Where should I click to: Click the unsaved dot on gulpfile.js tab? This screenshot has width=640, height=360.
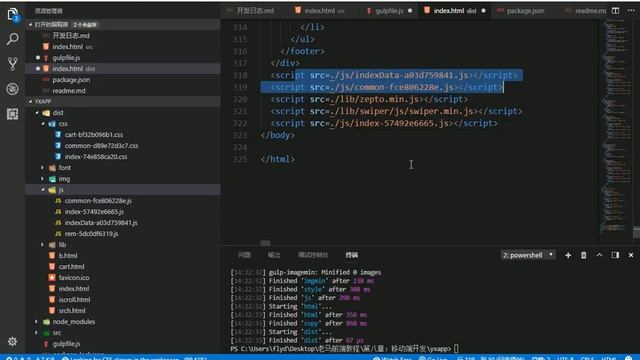410,11
